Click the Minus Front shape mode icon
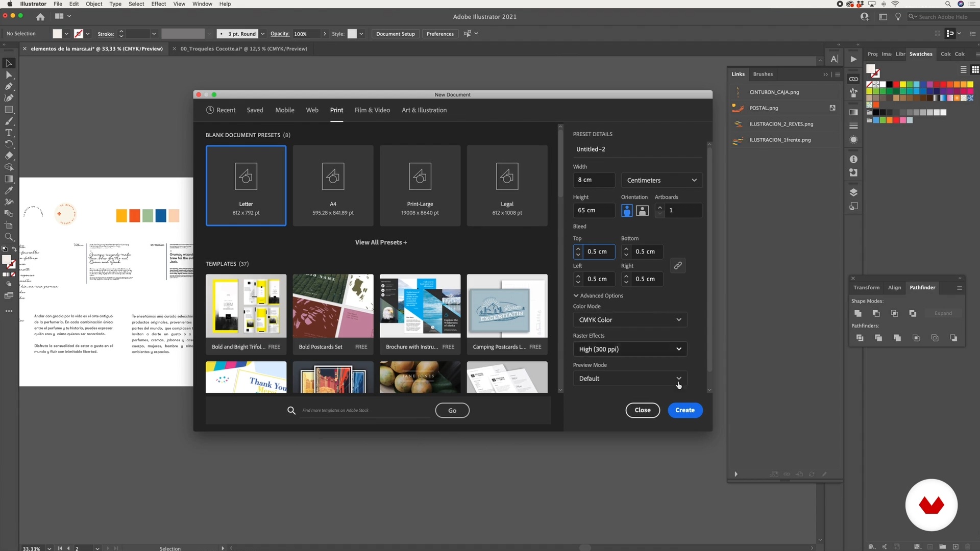 point(876,313)
